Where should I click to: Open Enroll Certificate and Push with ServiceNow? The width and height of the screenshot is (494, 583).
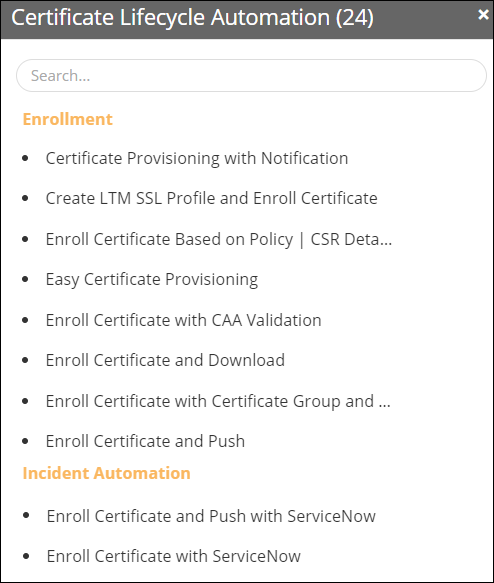[x=211, y=516]
